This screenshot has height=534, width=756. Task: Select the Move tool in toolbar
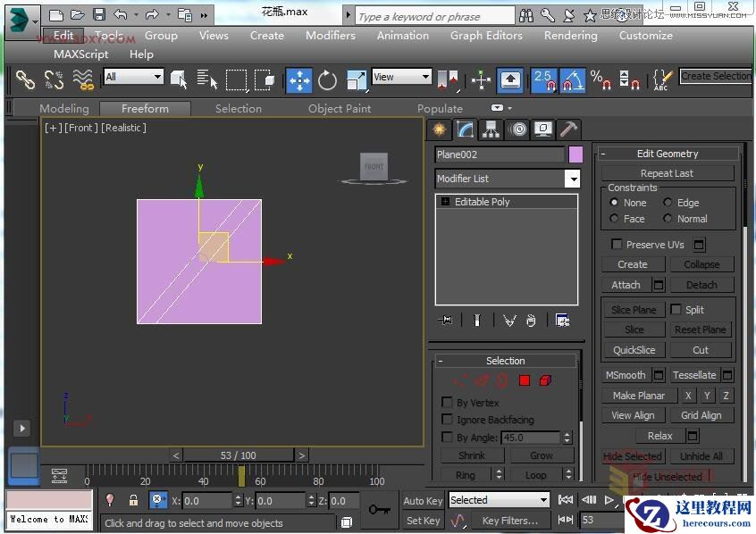click(299, 80)
